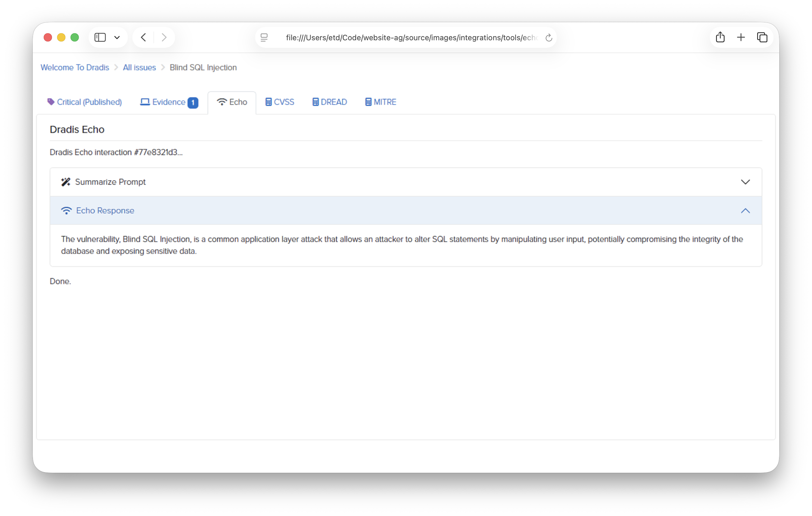The width and height of the screenshot is (812, 516).
Task: Expand the Summarize Prompt section
Action: 745,182
